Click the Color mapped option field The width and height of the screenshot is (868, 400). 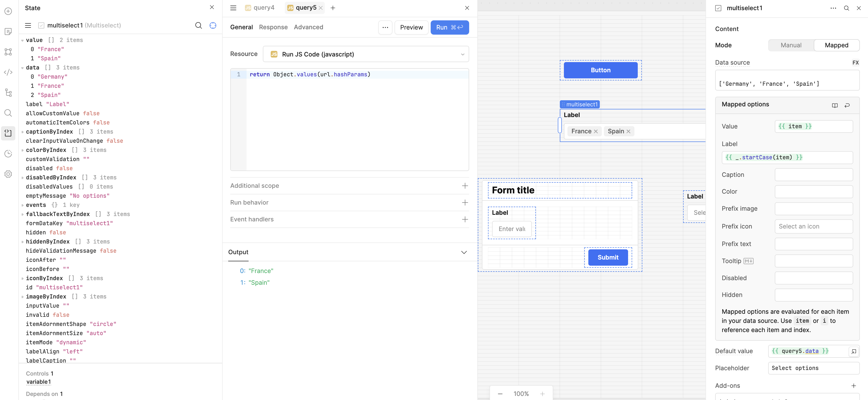coord(813,192)
